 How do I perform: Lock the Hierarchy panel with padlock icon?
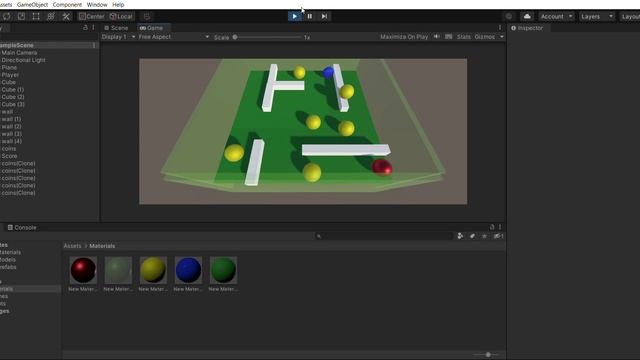click(85, 28)
